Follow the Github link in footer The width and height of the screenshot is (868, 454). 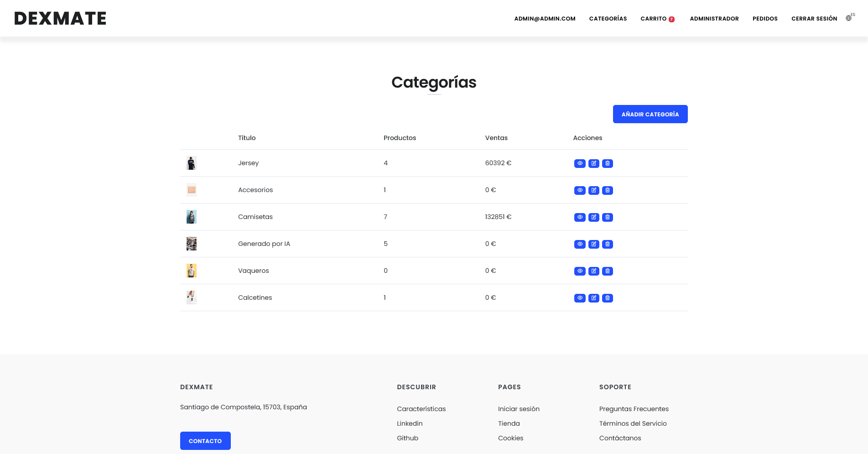(407, 438)
